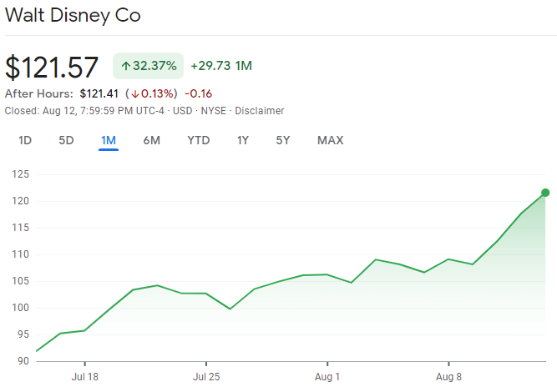Screen dimensions: 557x392
Task: Show the MAX chart range
Action: 331,140
